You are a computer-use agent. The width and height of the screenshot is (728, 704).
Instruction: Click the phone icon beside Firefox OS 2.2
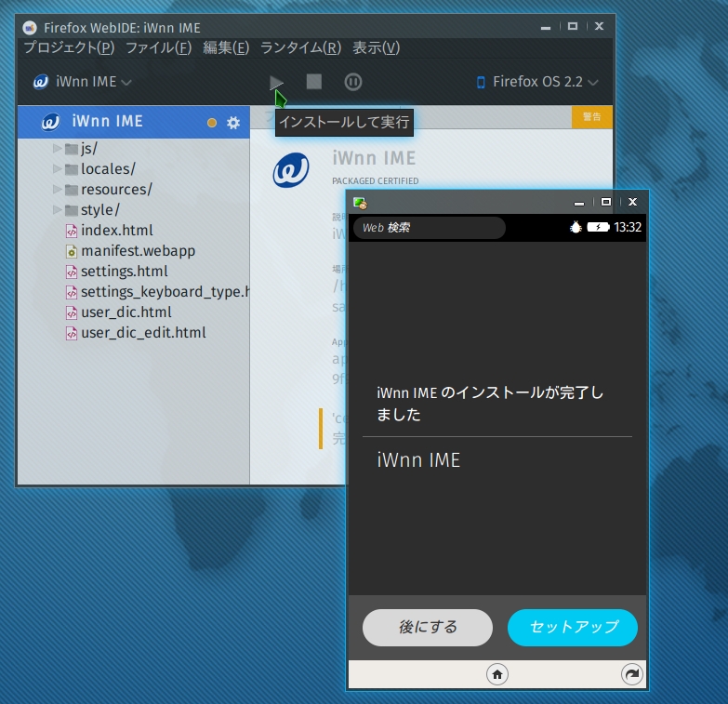[481, 83]
